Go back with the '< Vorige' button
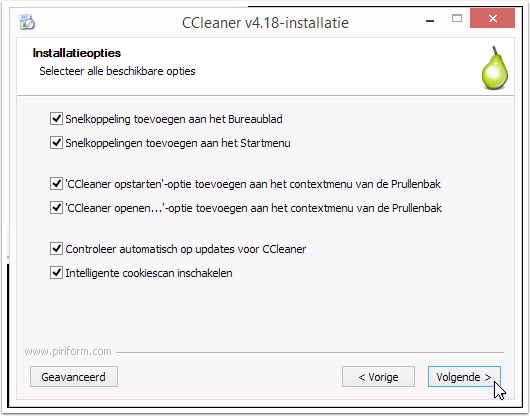The width and height of the screenshot is (530, 416). click(378, 376)
